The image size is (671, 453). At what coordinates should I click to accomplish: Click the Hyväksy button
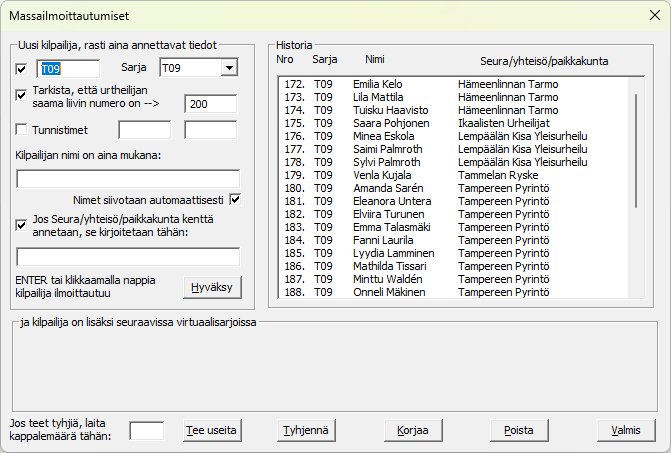click(213, 287)
